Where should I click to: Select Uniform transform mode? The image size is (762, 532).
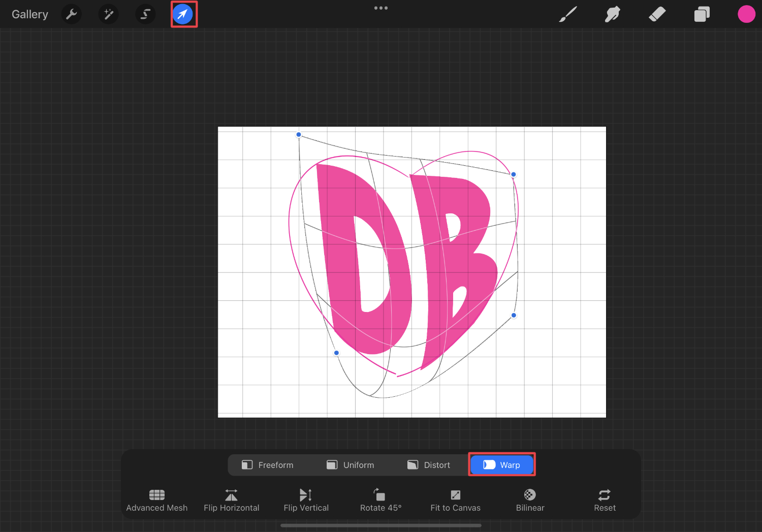coord(351,464)
